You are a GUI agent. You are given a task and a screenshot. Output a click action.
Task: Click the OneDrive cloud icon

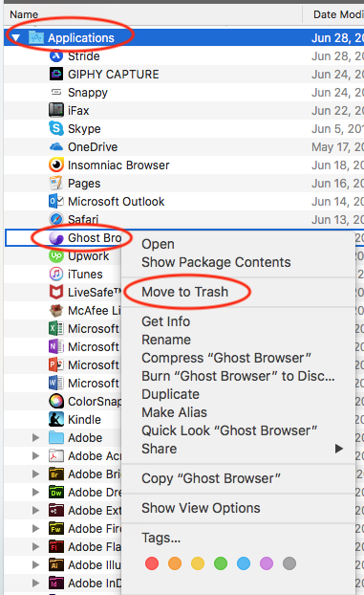pos(56,147)
